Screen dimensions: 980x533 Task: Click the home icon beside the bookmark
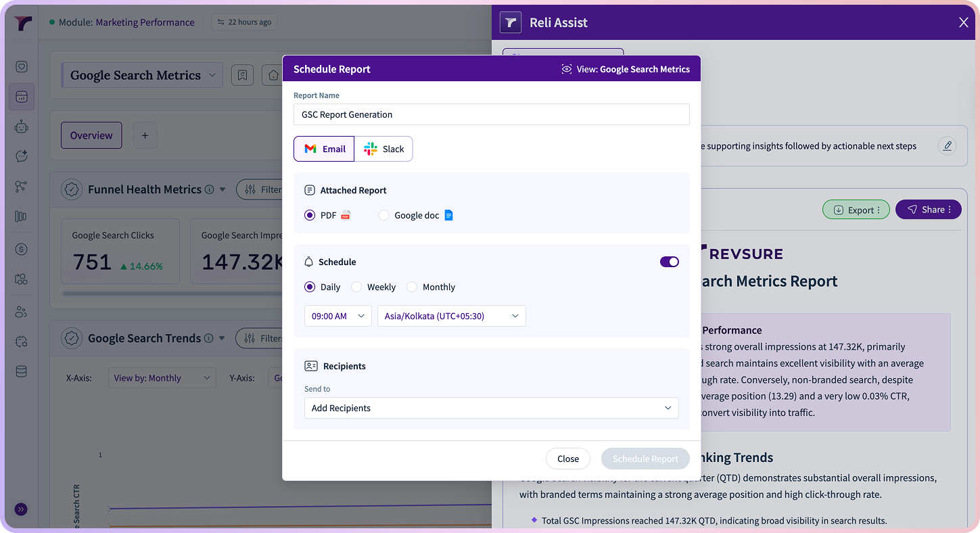(273, 75)
